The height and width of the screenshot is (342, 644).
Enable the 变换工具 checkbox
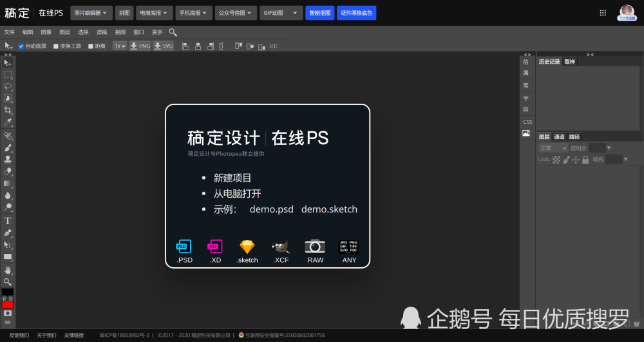[56, 46]
